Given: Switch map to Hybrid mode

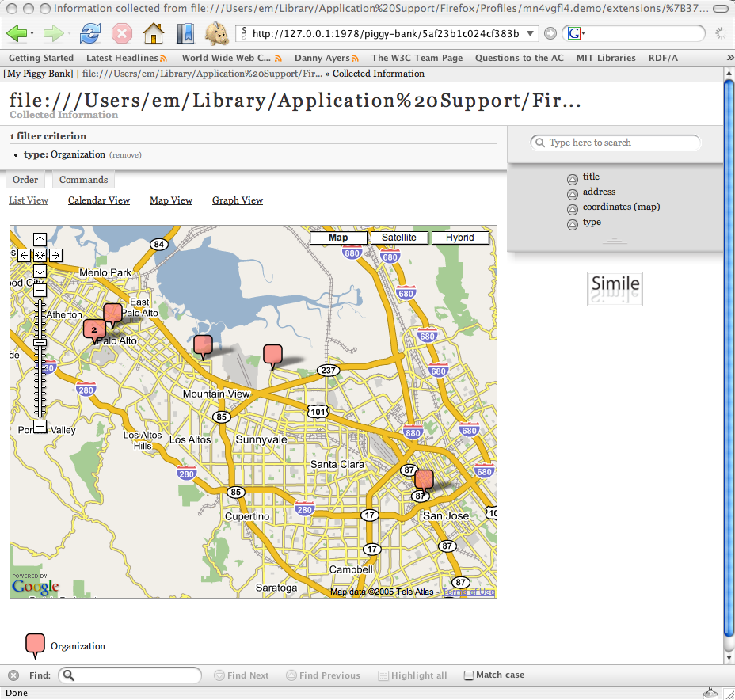Looking at the screenshot, I should tap(459, 238).
